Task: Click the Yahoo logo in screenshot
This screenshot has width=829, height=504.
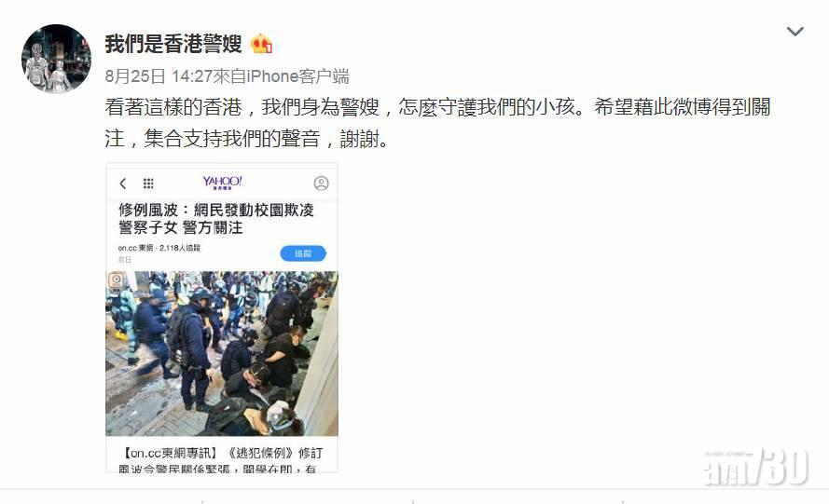Action: click(222, 183)
